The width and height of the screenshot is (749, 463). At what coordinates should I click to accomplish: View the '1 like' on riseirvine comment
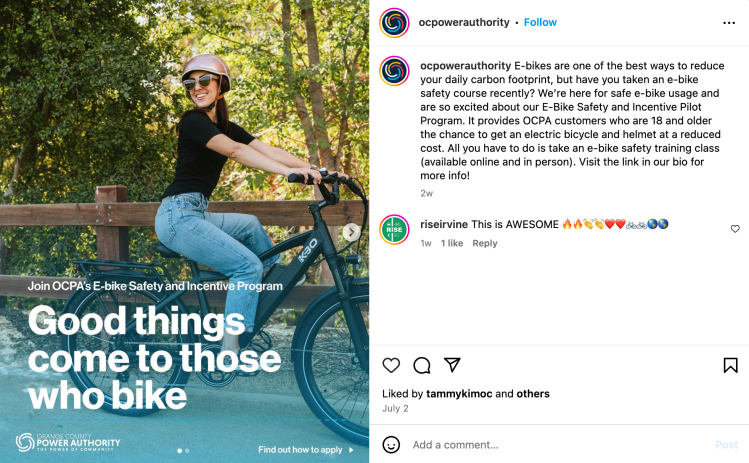452,243
